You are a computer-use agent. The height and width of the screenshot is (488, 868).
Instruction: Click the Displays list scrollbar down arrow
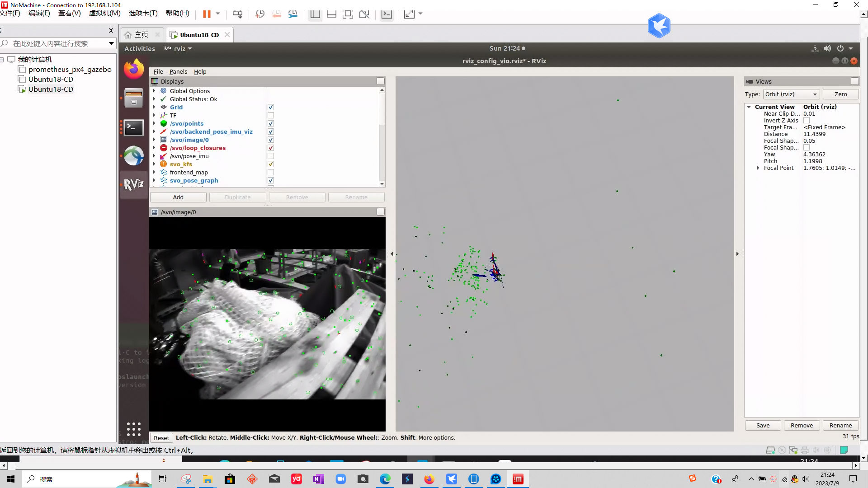(x=382, y=184)
